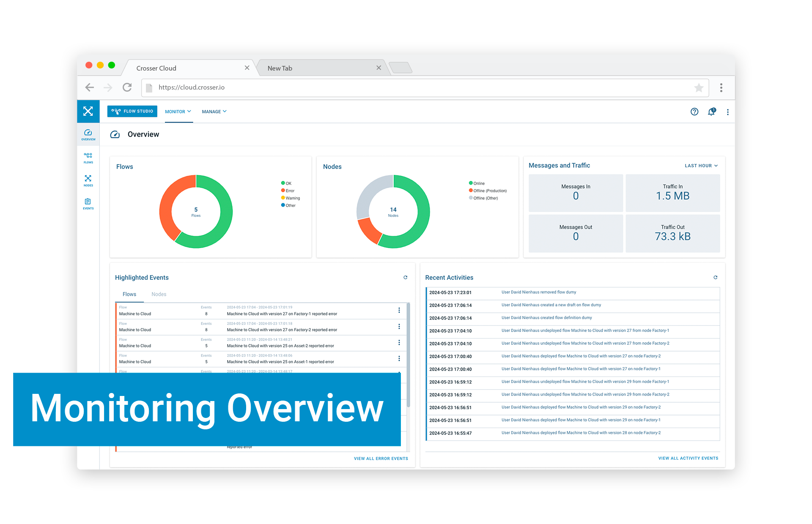Click the notifications bell icon

(x=712, y=111)
